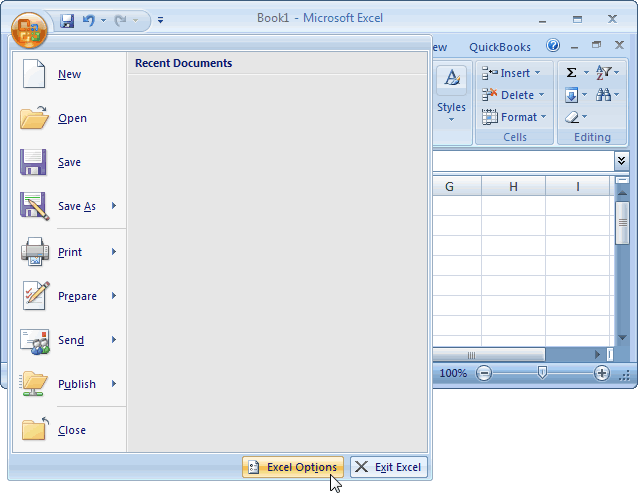The height and width of the screenshot is (493, 638).
Task: Expand the Prepare submenu arrow
Action: click(x=114, y=296)
